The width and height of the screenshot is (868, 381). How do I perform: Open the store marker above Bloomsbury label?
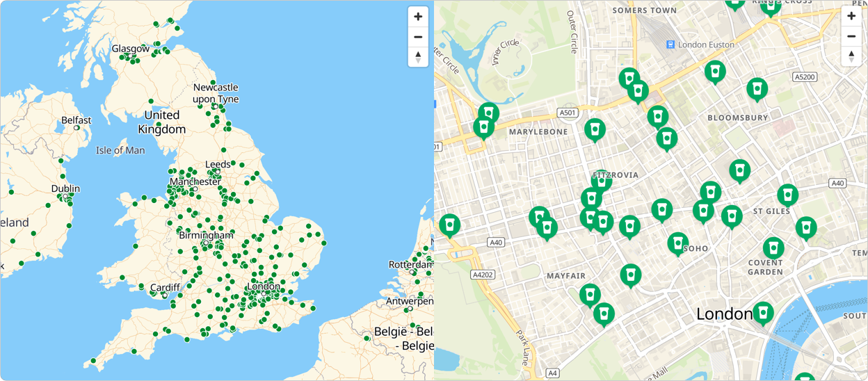coord(757,89)
